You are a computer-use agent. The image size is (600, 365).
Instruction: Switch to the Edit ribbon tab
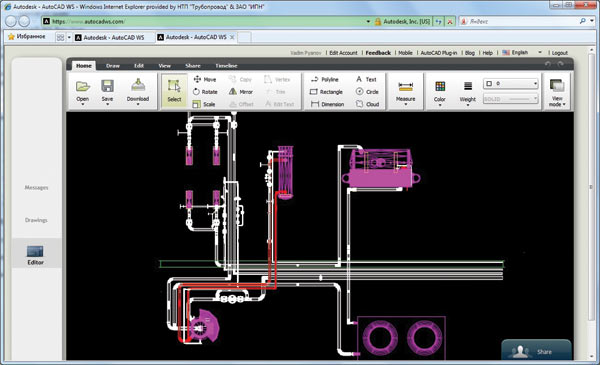[x=139, y=66]
